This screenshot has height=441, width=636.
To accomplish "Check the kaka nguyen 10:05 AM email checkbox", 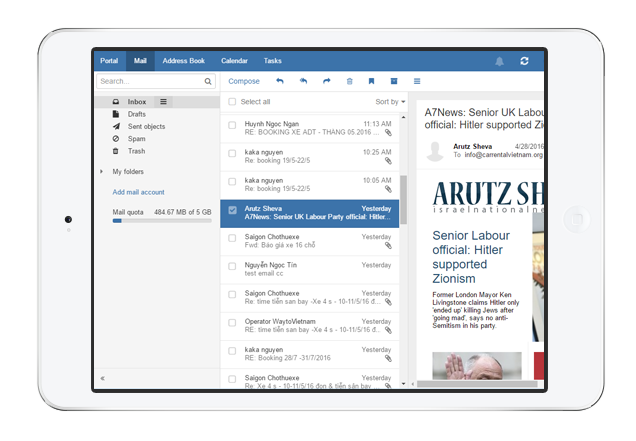I will point(232,181).
